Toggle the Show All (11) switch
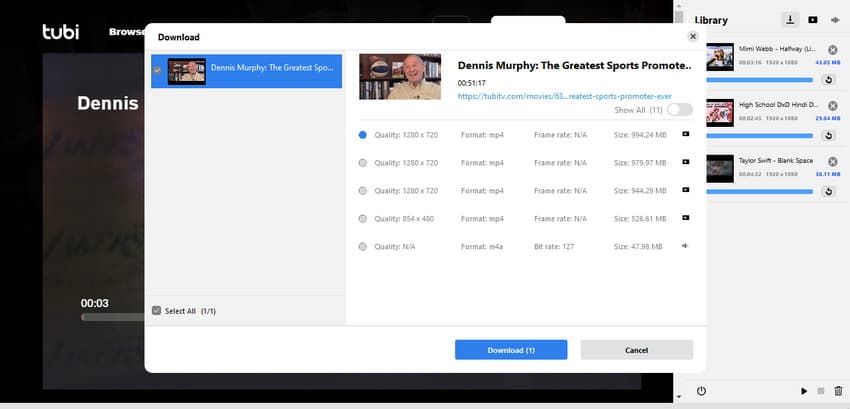 (x=679, y=110)
